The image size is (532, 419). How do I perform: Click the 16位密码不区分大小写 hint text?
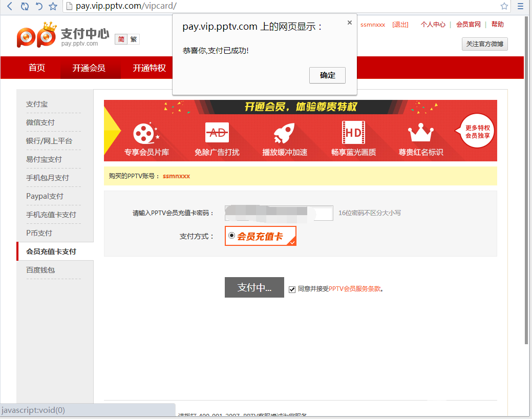coord(370,213)
